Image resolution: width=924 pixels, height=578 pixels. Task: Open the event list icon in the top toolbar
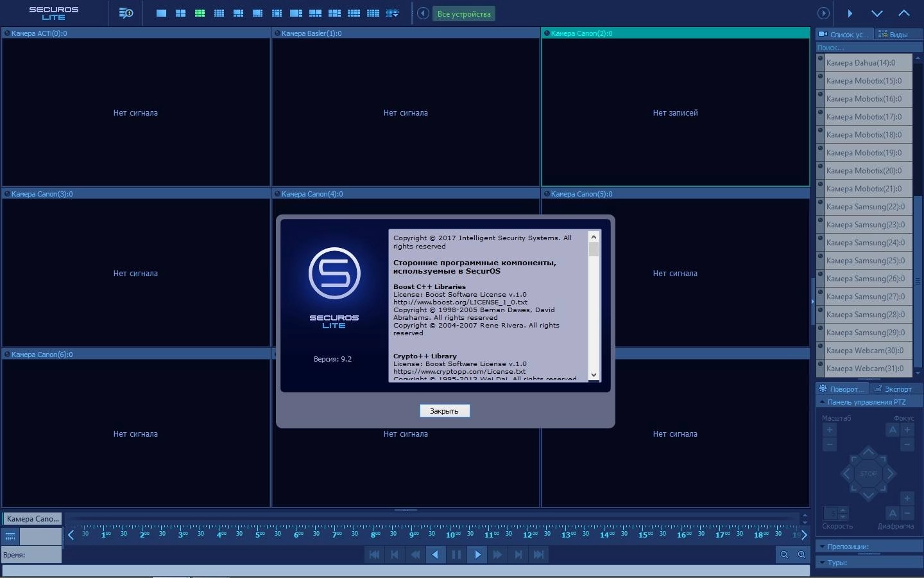point(126,13)
